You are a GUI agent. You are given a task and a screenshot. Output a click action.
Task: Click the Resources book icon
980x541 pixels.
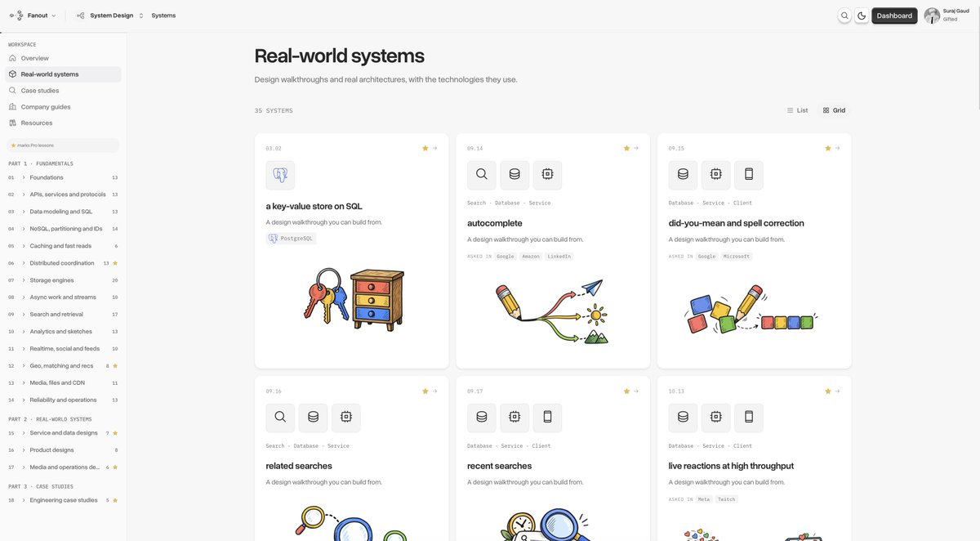click(12, 123)
